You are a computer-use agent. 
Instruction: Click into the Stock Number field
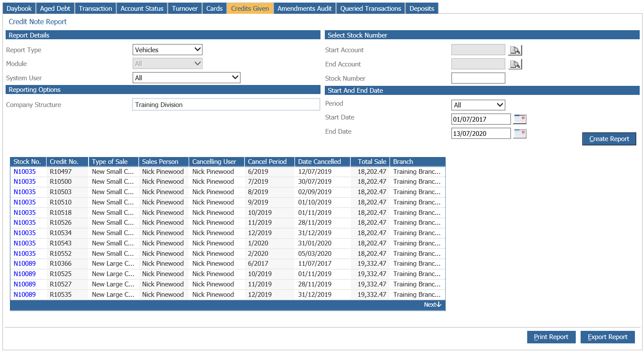coord(478,78)
